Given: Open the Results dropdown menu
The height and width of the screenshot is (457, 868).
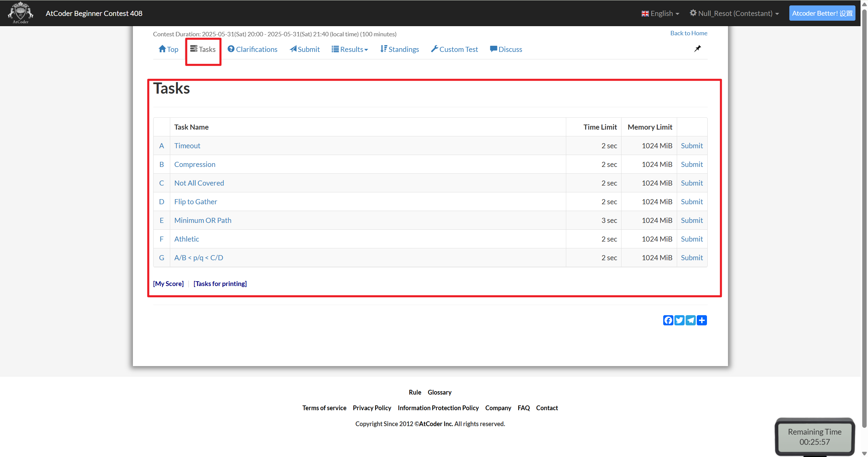Looking at the screenshot, I should (350, 49).
